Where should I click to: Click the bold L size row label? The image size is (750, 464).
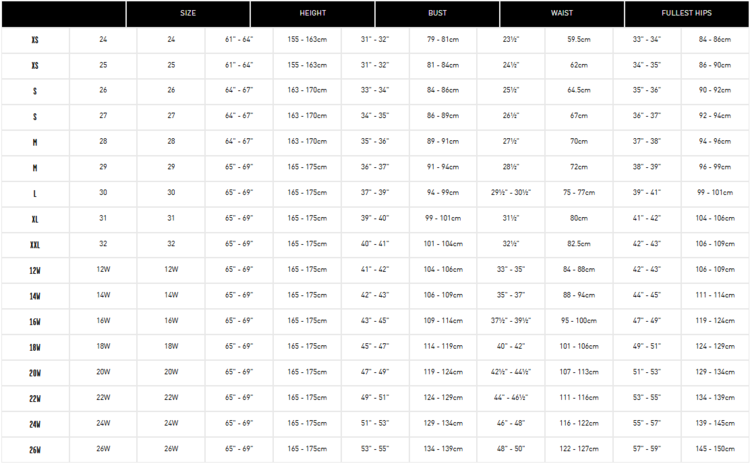35,193
